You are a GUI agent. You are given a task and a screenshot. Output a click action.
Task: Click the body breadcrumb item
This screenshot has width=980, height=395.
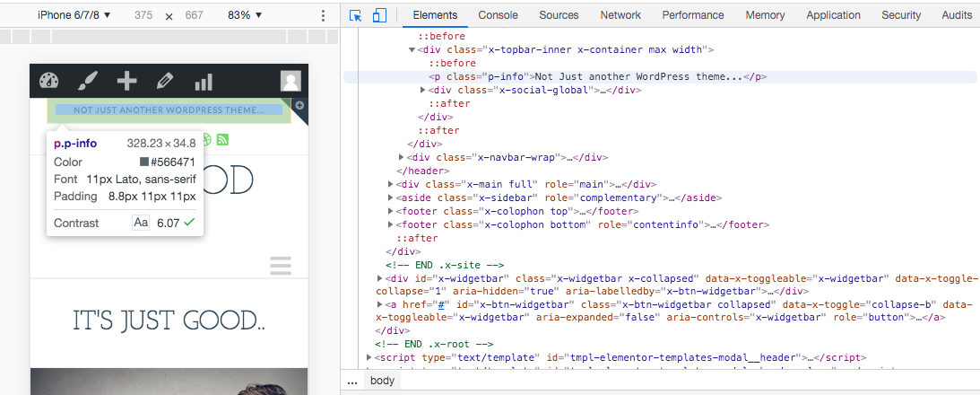tap(382, 381)
